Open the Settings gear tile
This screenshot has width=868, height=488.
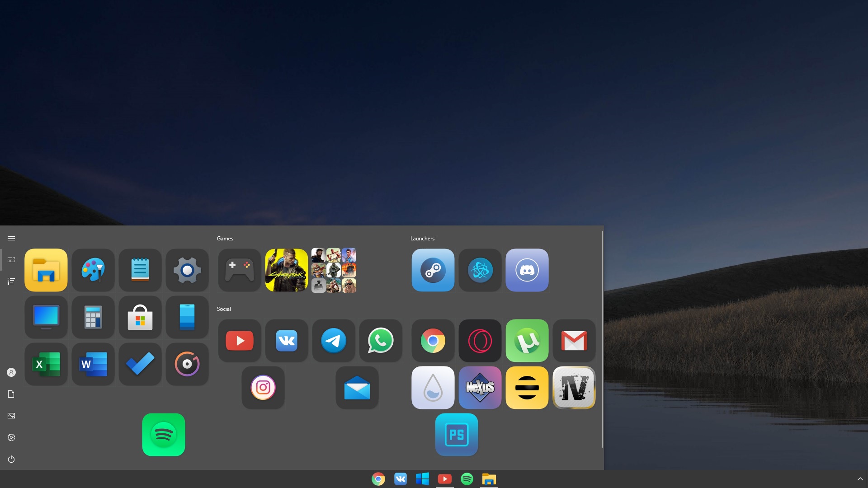[x=187, y=270]
